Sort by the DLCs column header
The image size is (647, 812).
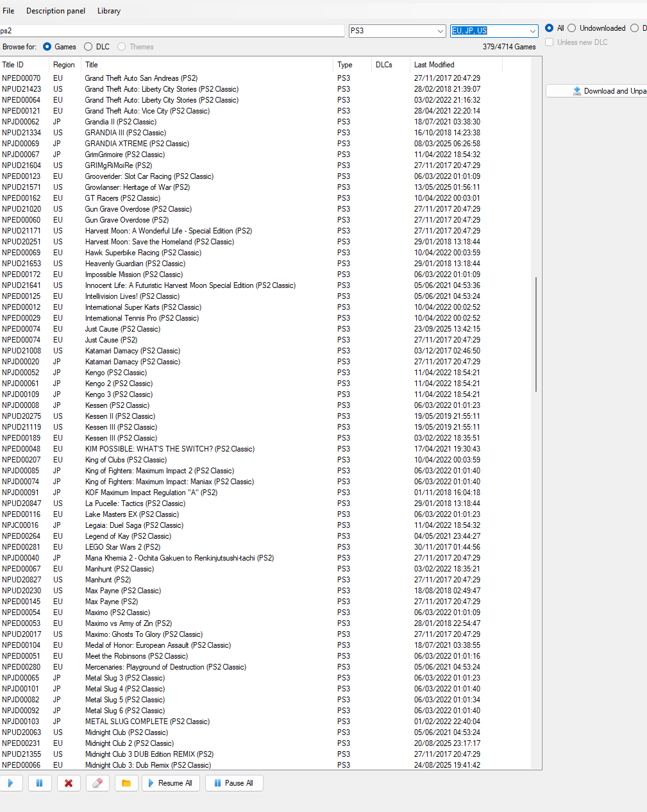391,65
